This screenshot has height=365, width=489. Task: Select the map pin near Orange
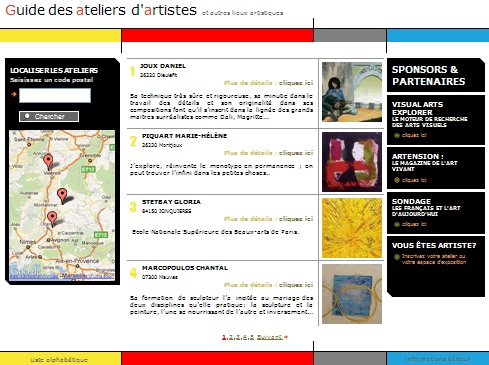[x=52, y=219]
